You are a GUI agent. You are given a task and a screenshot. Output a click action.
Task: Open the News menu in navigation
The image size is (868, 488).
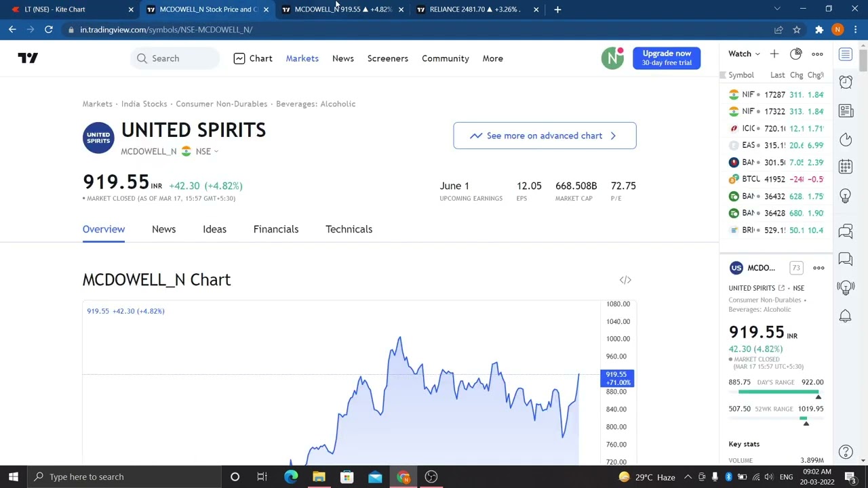343,58
